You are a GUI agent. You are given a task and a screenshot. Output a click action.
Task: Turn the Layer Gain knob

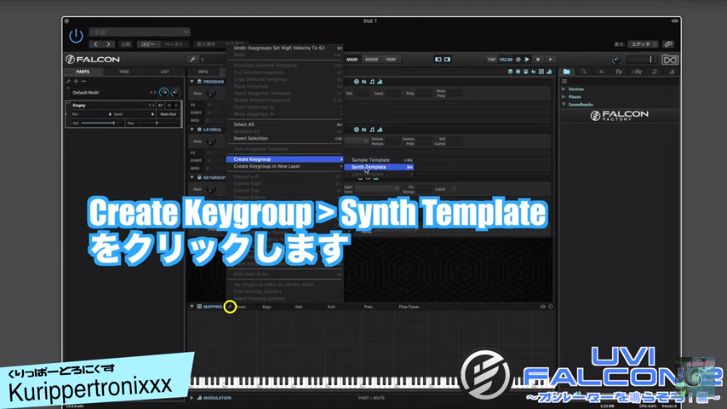(x=211, y=141)
